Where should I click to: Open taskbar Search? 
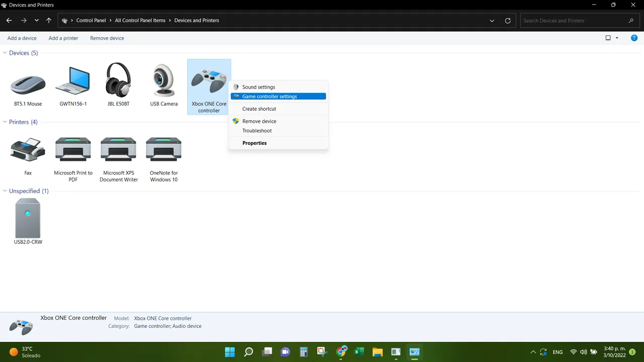click(249, 351)
